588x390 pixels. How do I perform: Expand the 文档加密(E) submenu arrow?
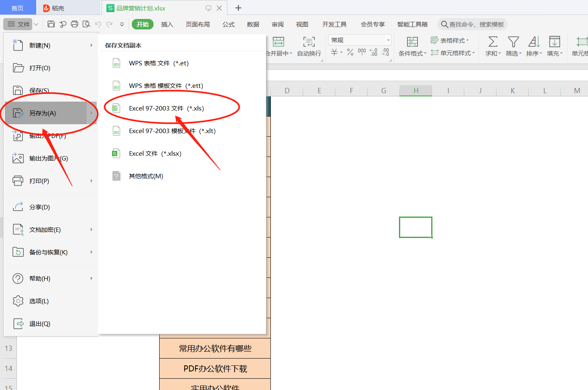91,229
